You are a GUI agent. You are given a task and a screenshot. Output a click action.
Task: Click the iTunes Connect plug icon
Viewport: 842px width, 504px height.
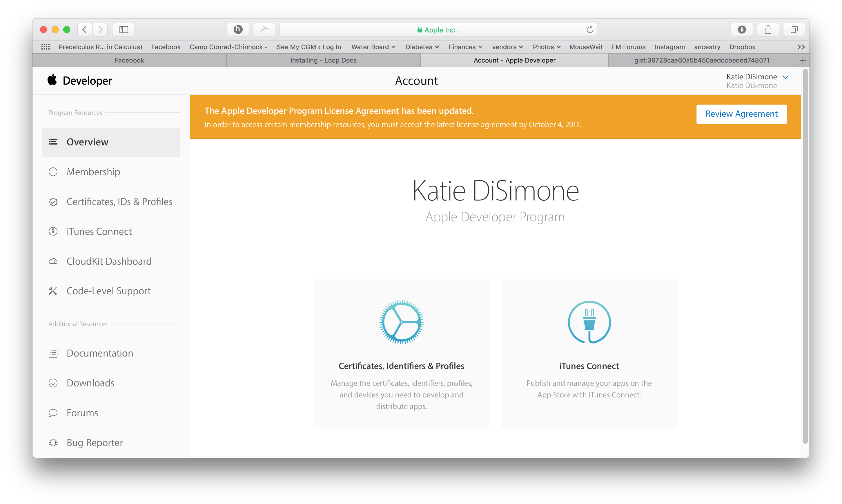coord(589,322)
